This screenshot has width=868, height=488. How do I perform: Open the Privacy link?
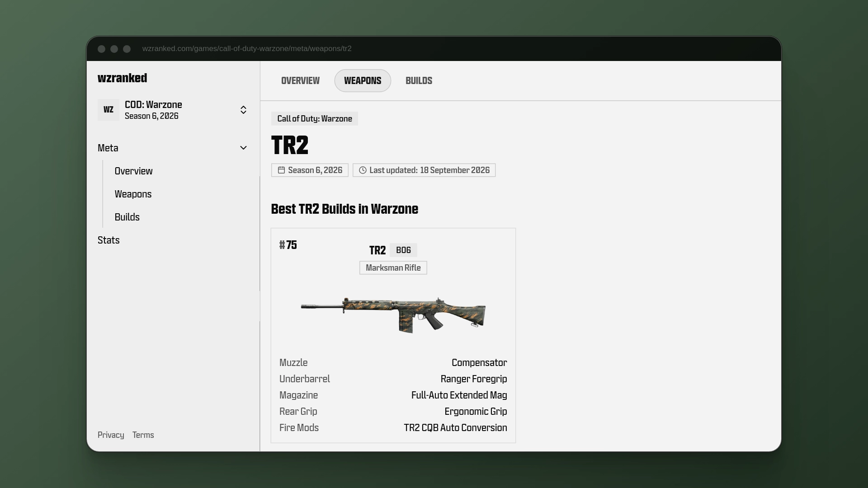pyautogui.click(x=111, y=435)
